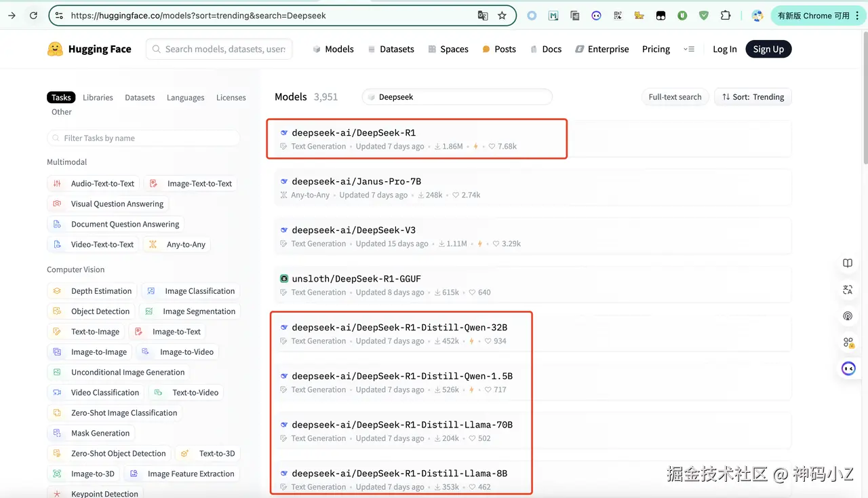Open the Models navigation item
Viewport: 868px width, 498px height.
pyautogui.click(x=333, y=49)
